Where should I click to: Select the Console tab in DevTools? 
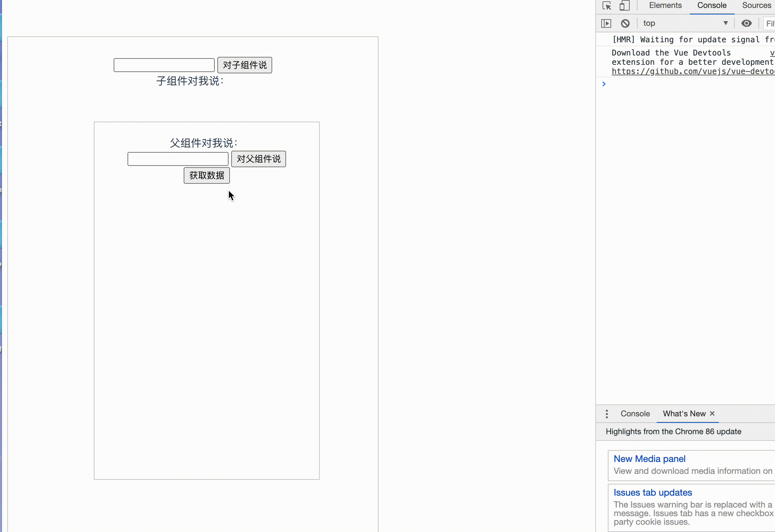[712, 5]
